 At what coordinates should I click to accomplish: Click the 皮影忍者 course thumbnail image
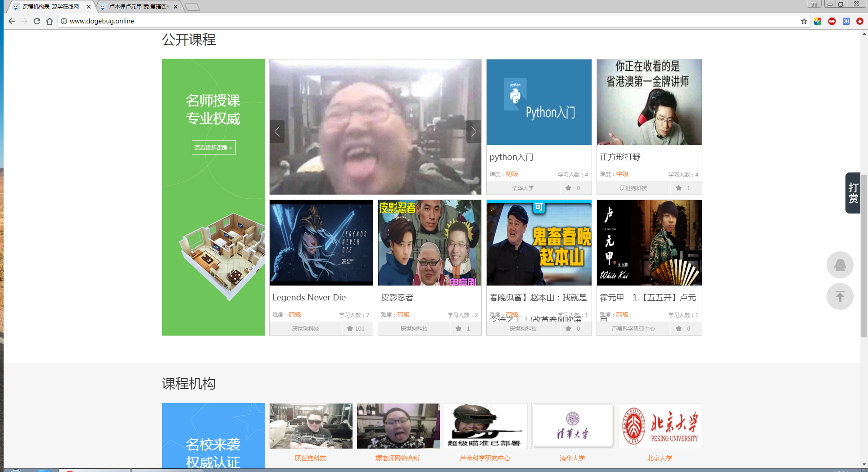pos(429,243)
